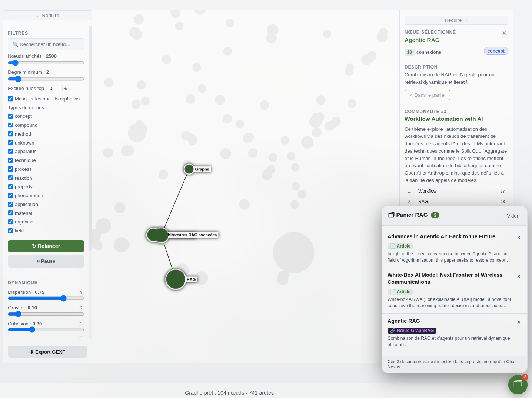Click the Cohésion help question mark icon

82,324
